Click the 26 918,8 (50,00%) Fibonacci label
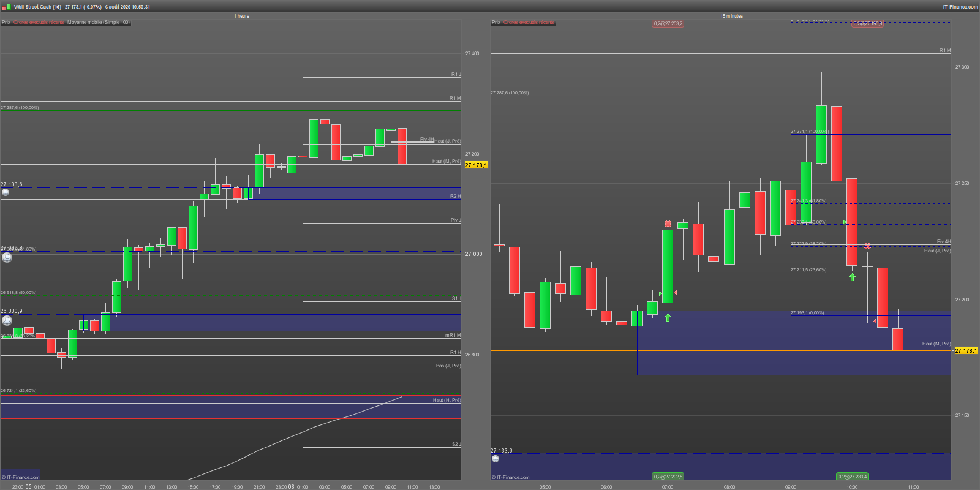Viewport: 980px width, 490px height. click(18, 292)
